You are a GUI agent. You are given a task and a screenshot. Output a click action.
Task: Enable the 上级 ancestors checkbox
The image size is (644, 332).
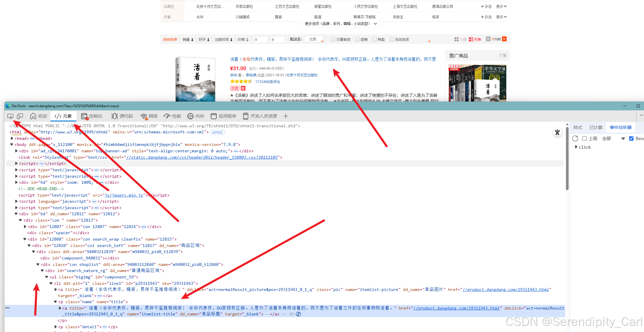click(584, 139)
